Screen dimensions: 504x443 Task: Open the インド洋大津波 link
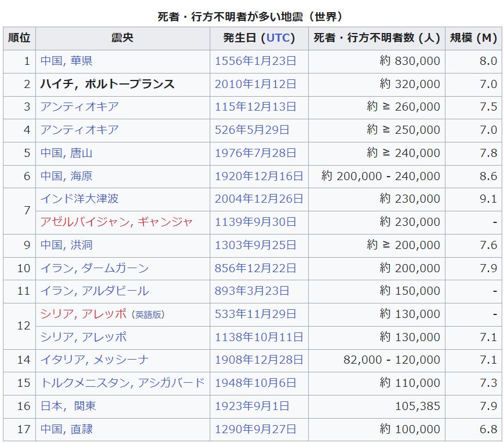coord(79,199)
